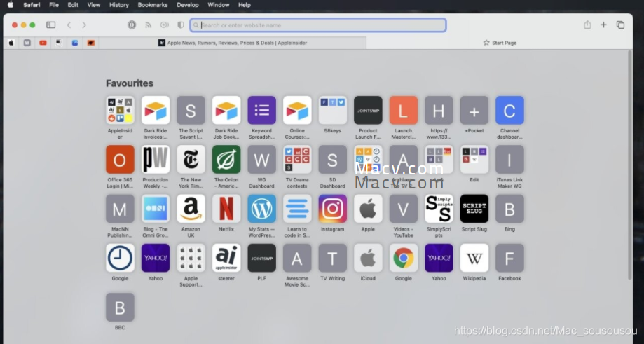
Task: Open TV Writing favourite
Action: (x=333, y=258)
